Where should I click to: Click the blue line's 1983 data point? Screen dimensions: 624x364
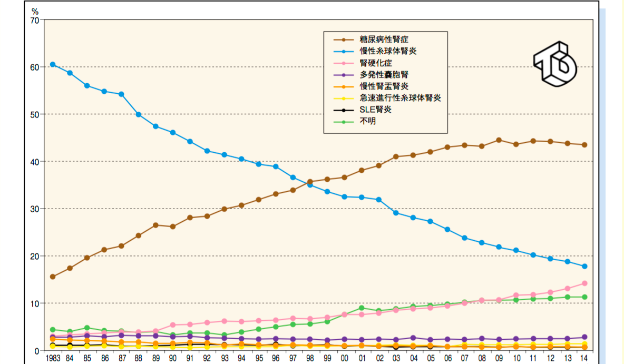click(x=53, y=64)
